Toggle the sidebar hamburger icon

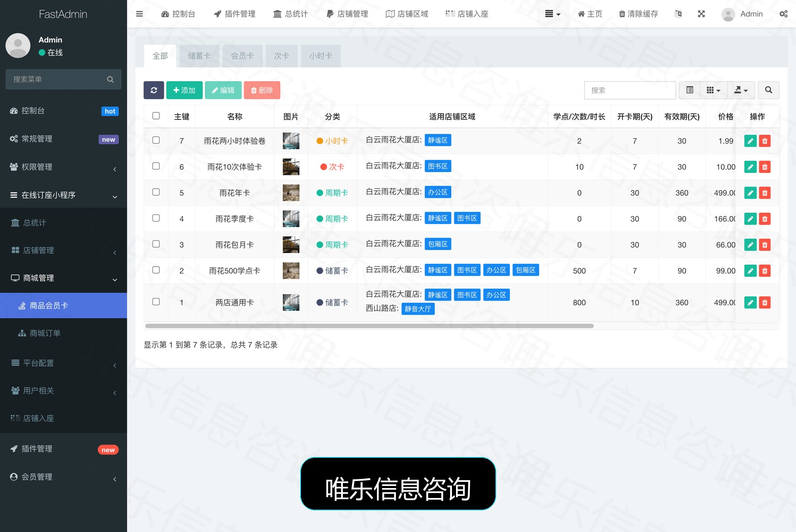139,14
